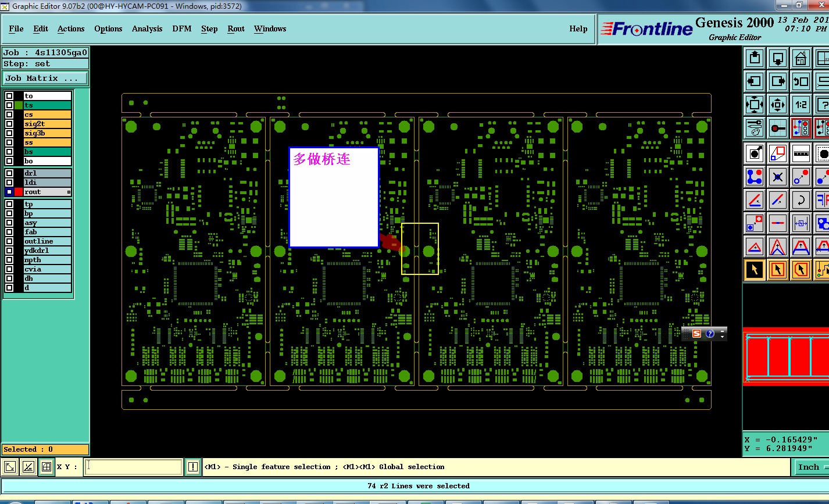This screenshot has height=504, width=829.
Task: Select the blue-to-red square copy tool
Action: click(755, 223)
